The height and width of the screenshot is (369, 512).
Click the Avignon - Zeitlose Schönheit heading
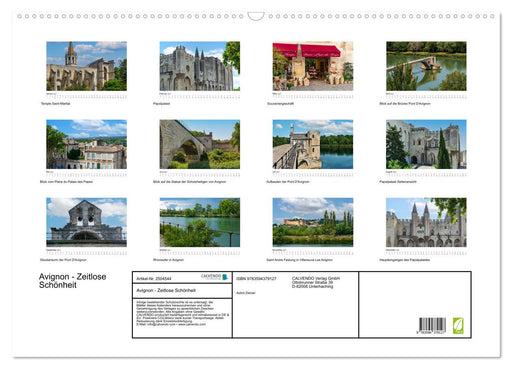tap(72, 281)
